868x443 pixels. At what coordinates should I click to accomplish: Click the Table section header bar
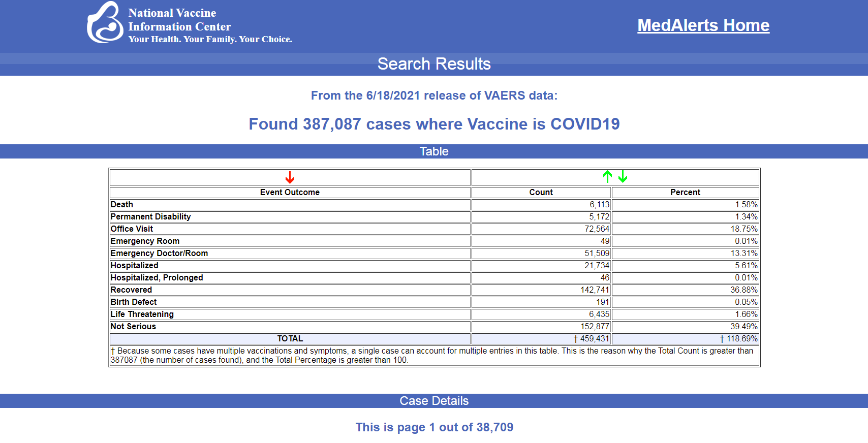pos(434,151)
